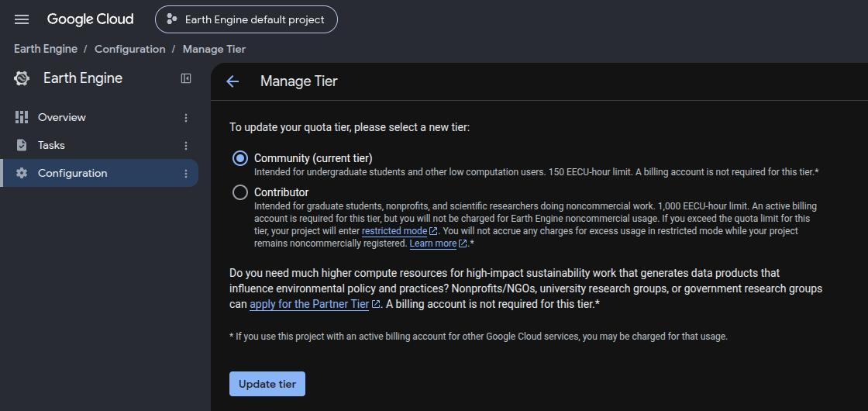Image resolution: width=868 pixels, height=411 pixels.
Task: Click the Overview dashboard icon
Action: [22, 117]
